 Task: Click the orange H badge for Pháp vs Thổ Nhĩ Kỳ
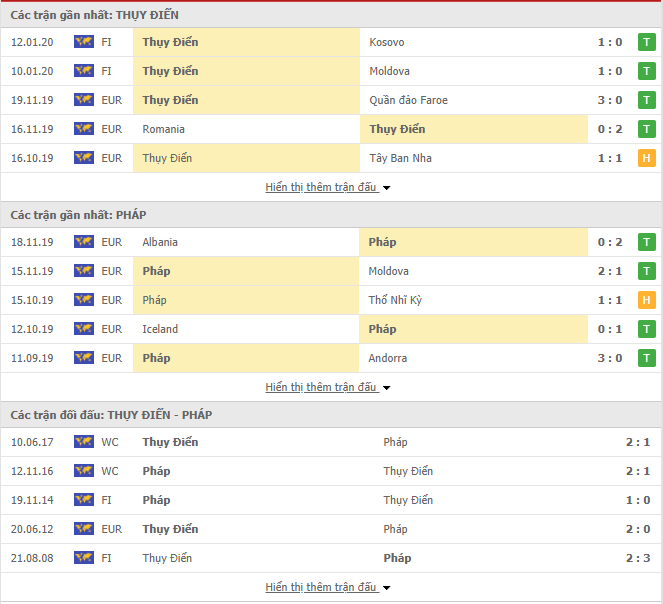point(647,300)
